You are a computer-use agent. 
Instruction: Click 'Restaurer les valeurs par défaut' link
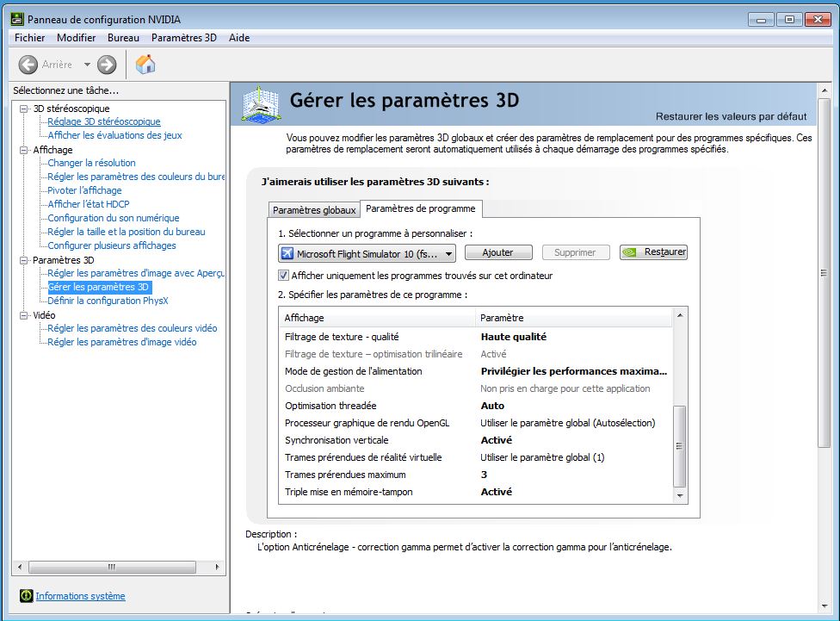click(x=731, y=116)
